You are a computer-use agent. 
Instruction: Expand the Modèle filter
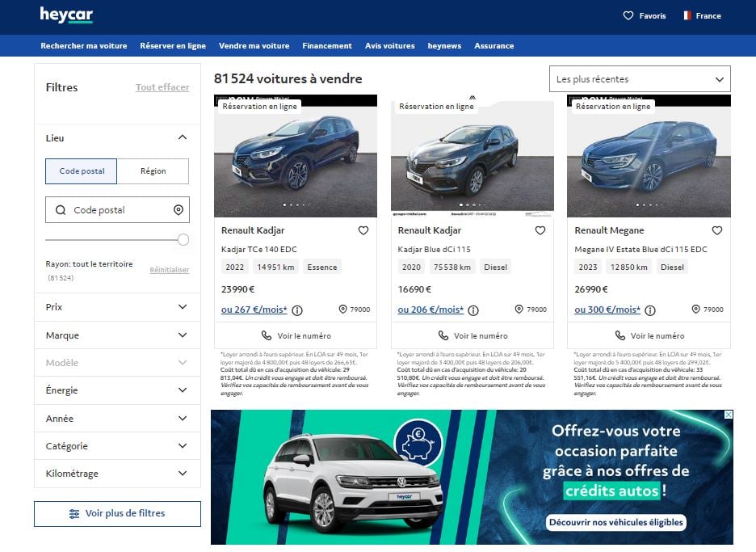point(117,362)
